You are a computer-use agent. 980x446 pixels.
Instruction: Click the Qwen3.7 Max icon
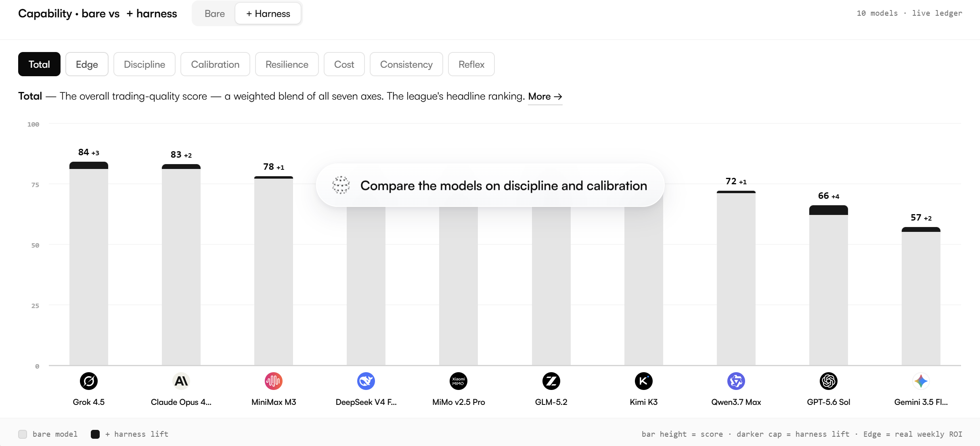(736, 381)
